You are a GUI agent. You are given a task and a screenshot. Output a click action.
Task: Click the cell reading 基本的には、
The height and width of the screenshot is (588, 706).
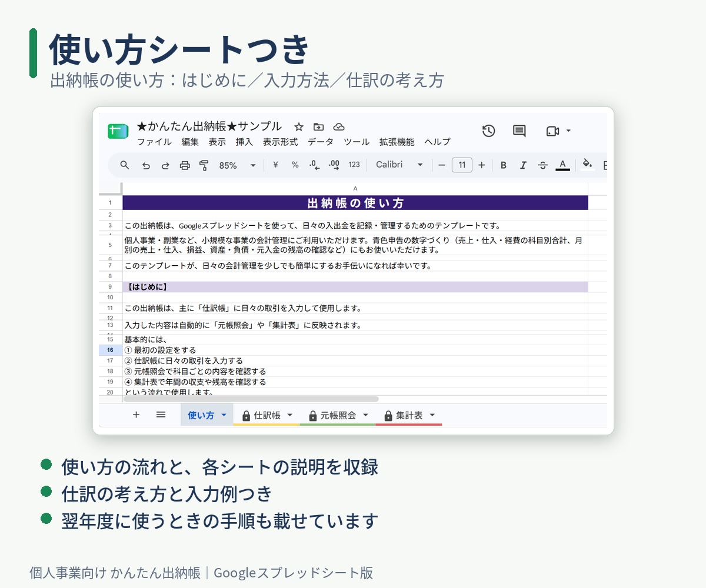tap(355, 339)
